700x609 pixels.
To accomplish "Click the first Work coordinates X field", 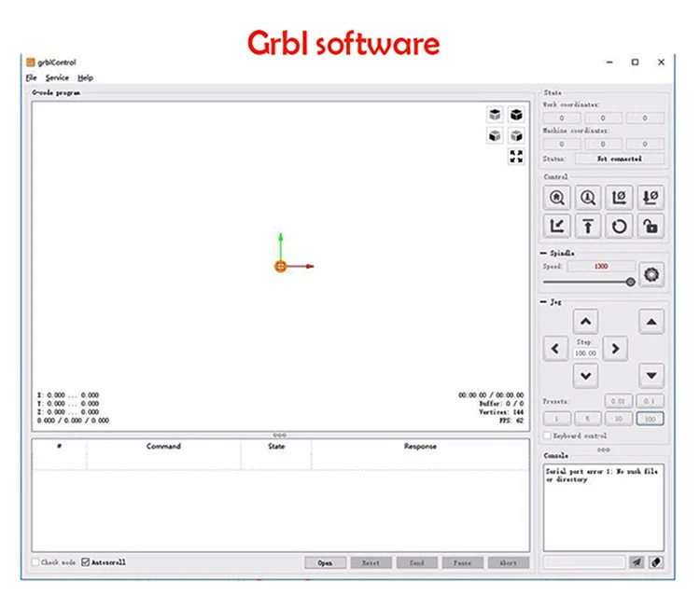I will (x=562, y=118).
